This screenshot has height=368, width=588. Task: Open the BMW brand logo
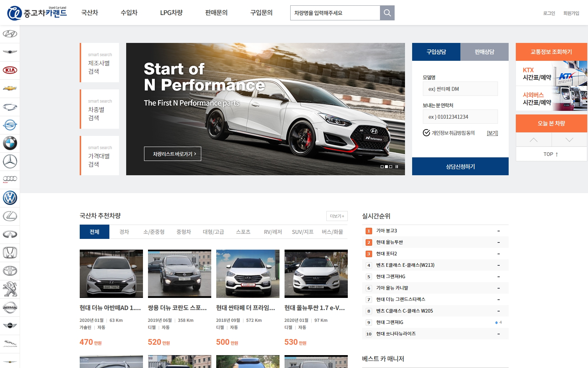(x=10, y=143)
